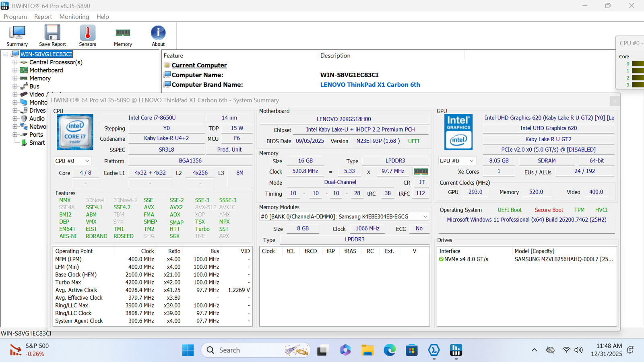This screenshot has height=362, width=644.
Task: Click the BIOS date 09/05/2025
Action: 310,141
